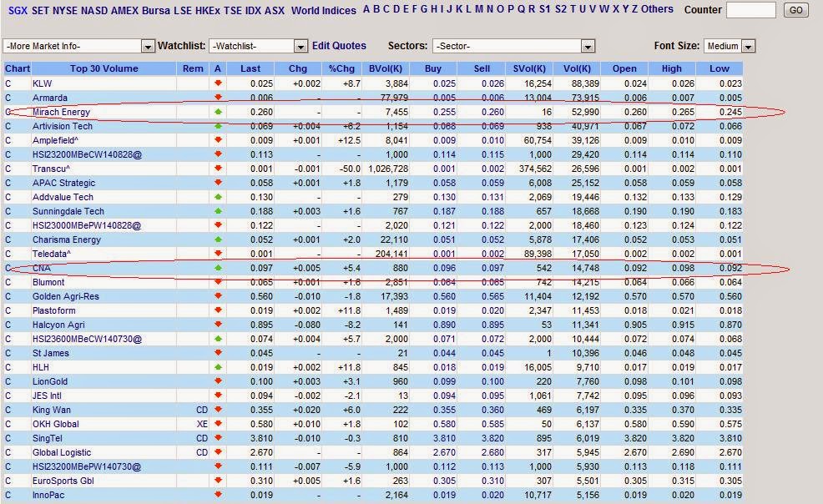This screenshot has height=504, width=823.
Task: Click the CD remark for SingTel
Action: coord(202,438)
